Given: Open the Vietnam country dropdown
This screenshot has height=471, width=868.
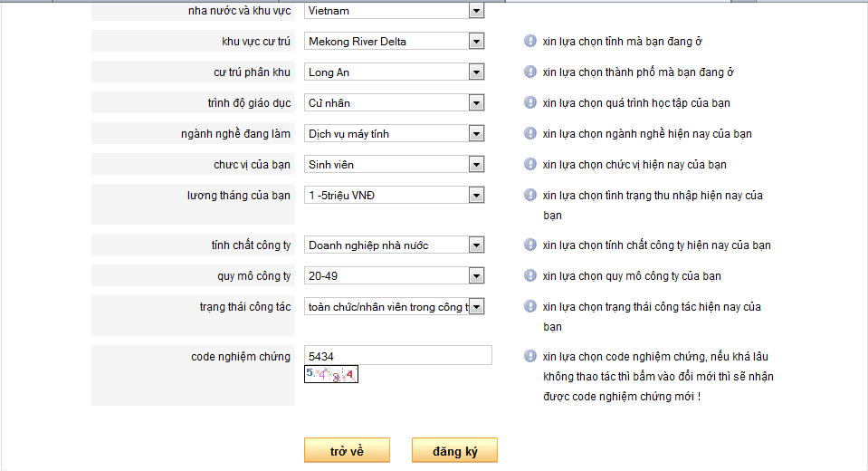Looking at the screenshot, I should [x=394, y=11].
